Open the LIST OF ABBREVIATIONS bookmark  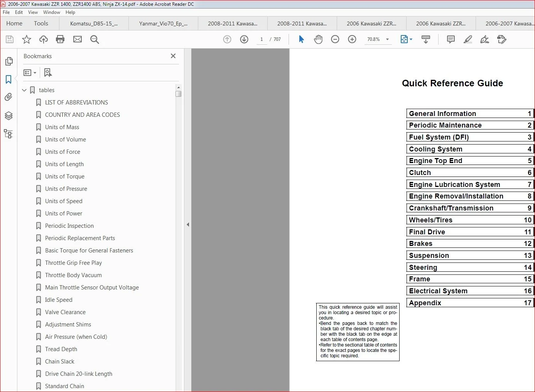(x=76, y=103)
